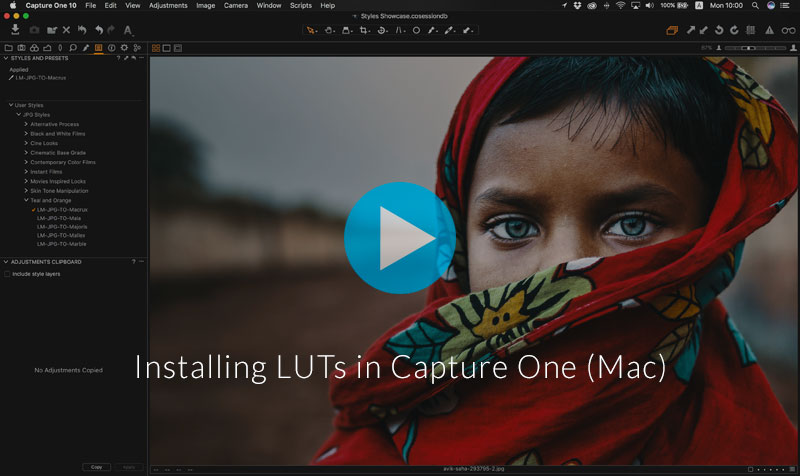Expand the Cine Looks style folder
Image resolution: width=800 pixels, height=476 pixels.
tap(25, 142)
